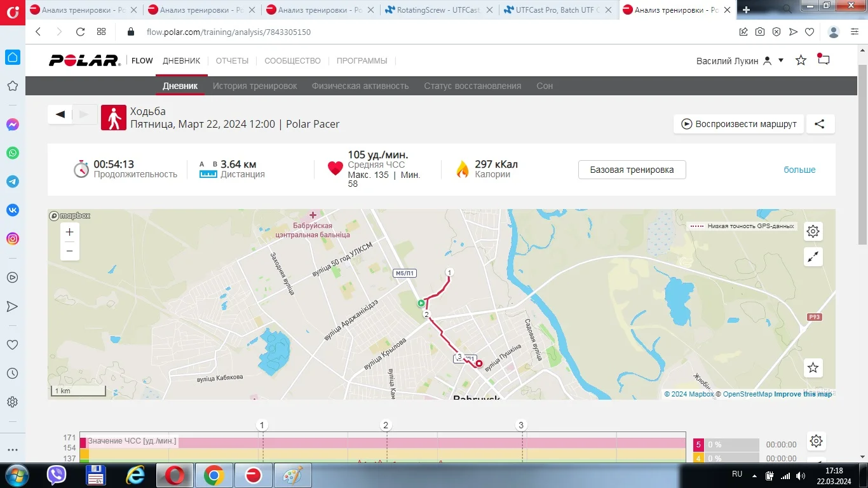Click lap marker 3 above the chart

click(x=521, y=425)
